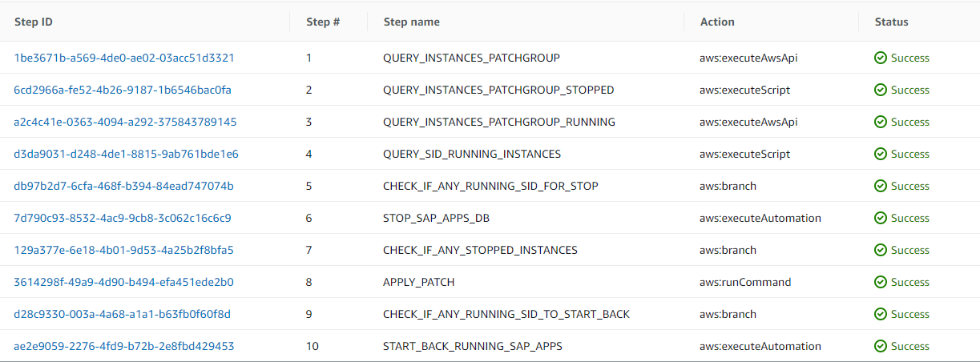
Task: Click step number 9 cell
Action: pyautogui.click(x=309, y=314)
